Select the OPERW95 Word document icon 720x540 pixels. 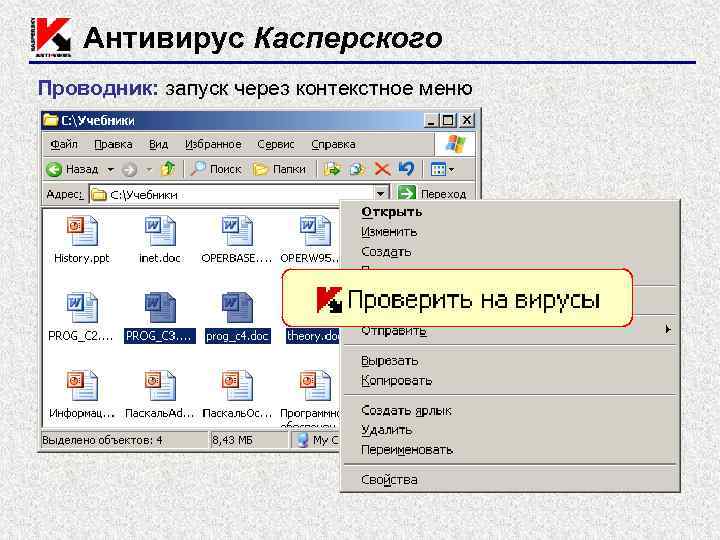point(315,231)
